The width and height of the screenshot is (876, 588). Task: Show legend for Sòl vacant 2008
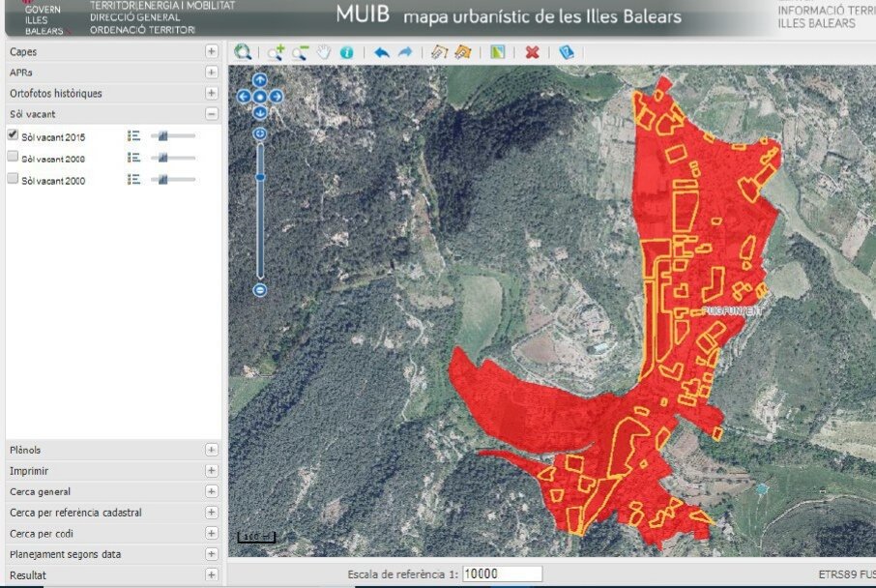pyautogui.click(x=133, y=158)
